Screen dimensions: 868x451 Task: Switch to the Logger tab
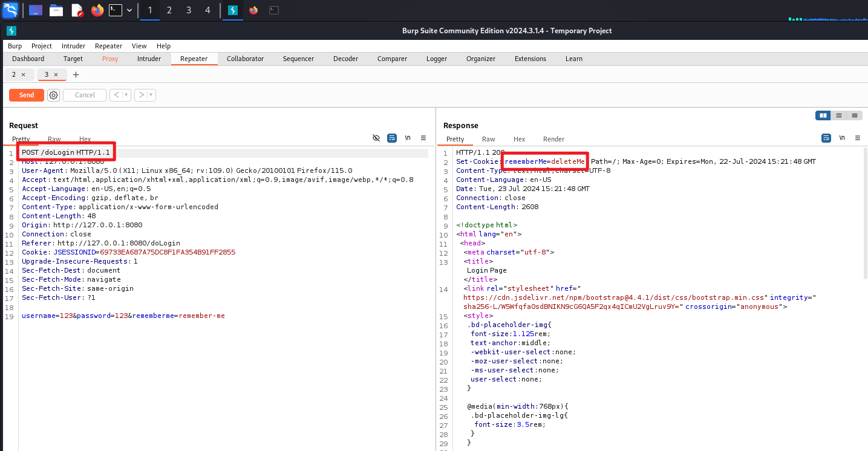[437, 59]
